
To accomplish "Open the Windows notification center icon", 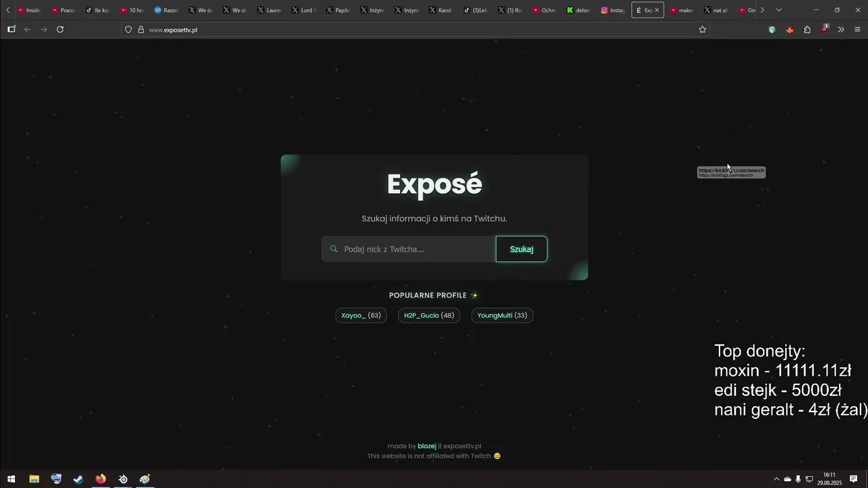I will [x=854, y=479].
